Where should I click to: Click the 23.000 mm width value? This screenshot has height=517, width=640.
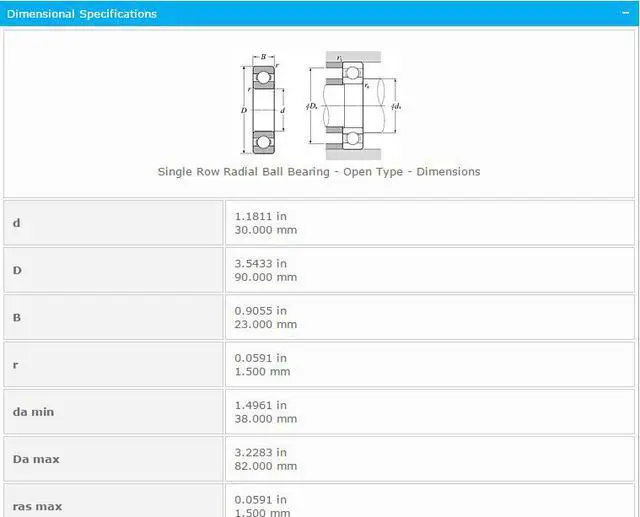(265, 324)
